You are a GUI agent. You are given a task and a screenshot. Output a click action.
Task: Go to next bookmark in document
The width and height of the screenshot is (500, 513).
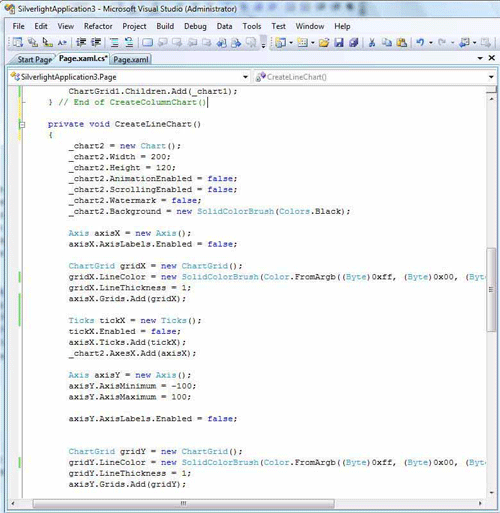click(x=236, y=42)
